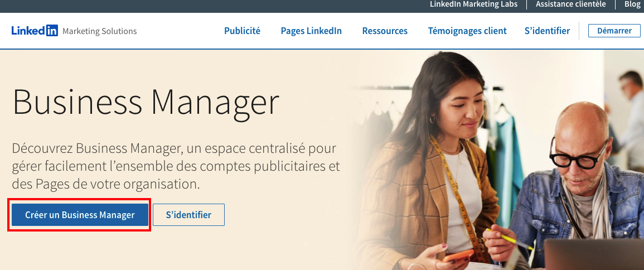Open Assistance clientèle in top bar
The height and width of the screenshot is (270, 644).
[x=570, y=4]
